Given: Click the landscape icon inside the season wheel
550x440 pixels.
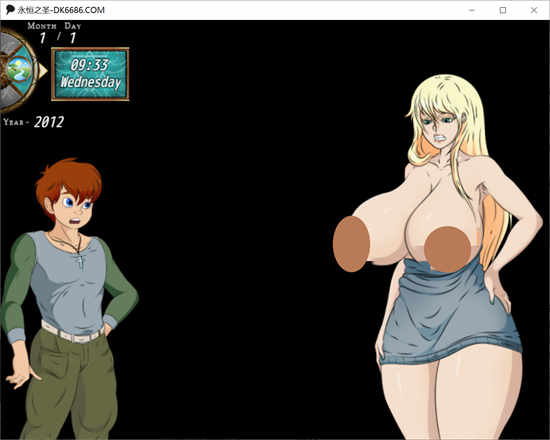Looking at the screenshot, I should click(x=19, y=69).
